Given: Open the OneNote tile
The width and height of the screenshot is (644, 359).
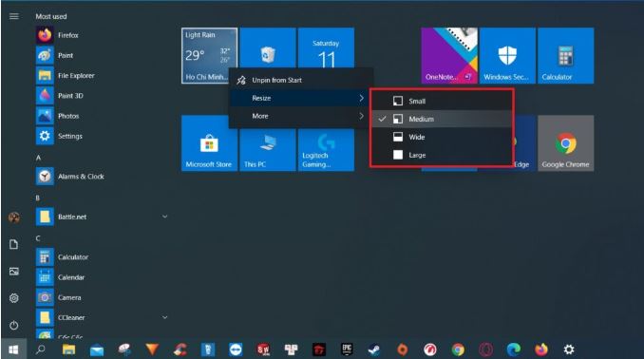Looking at the screenshot, I should [449, 56].
